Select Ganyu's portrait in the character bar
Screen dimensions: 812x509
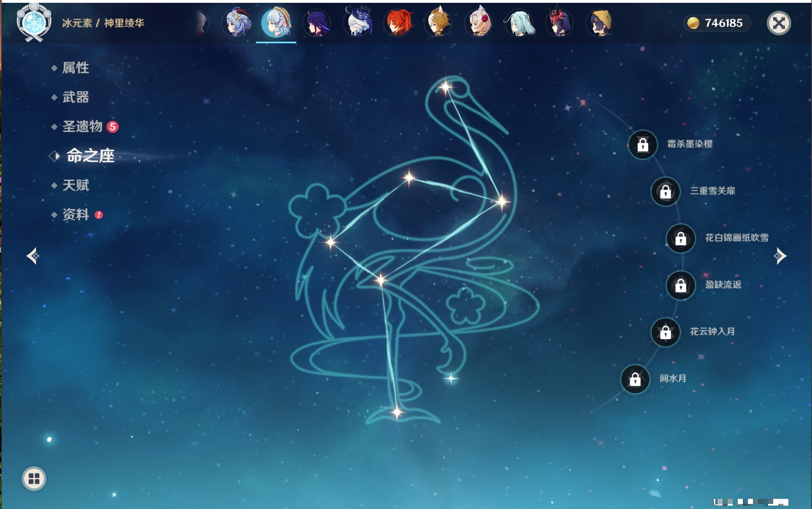[x=237, y=23]
